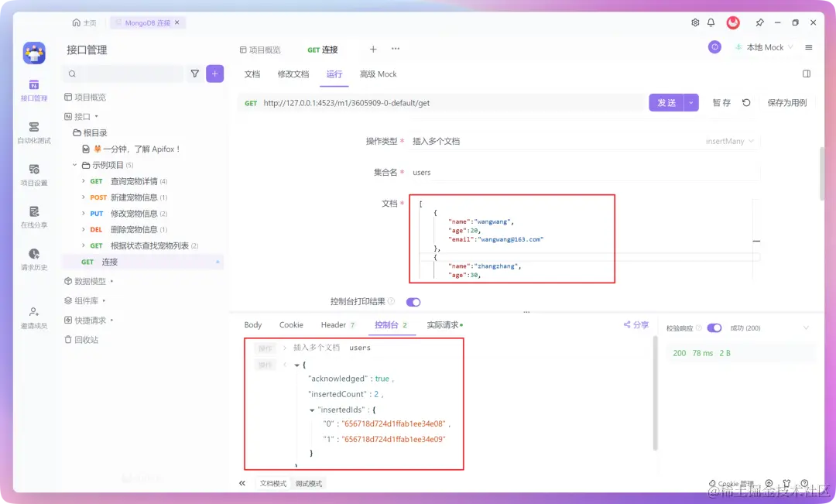The height and width of the screenshot is (504, 836).
Task: Expand 修改宠物信息 tree item
Action: coord(83,213)
